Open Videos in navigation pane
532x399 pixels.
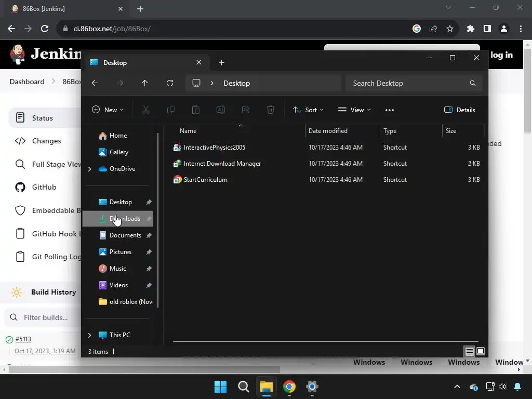click(x=118, y=285)
